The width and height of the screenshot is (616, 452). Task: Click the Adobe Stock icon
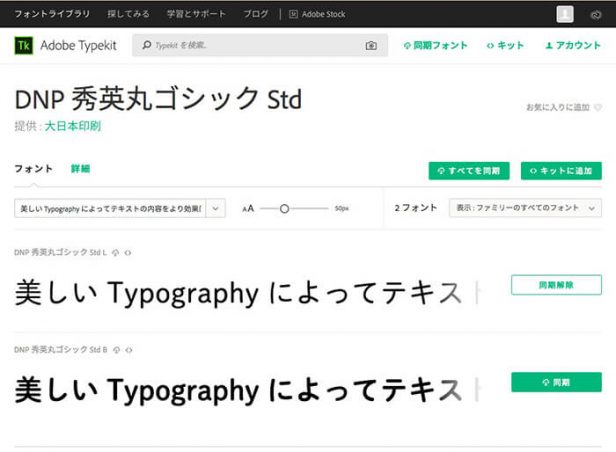pos(293,15)
